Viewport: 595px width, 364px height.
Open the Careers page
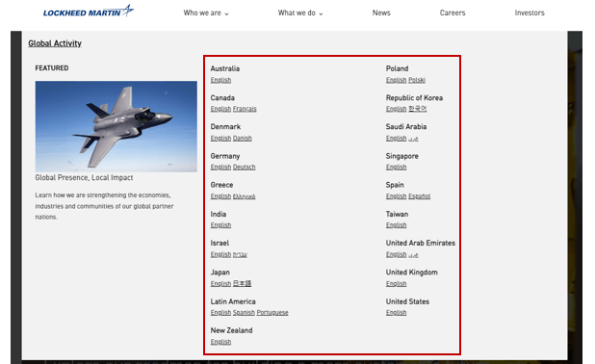click(x=453, y=13)
